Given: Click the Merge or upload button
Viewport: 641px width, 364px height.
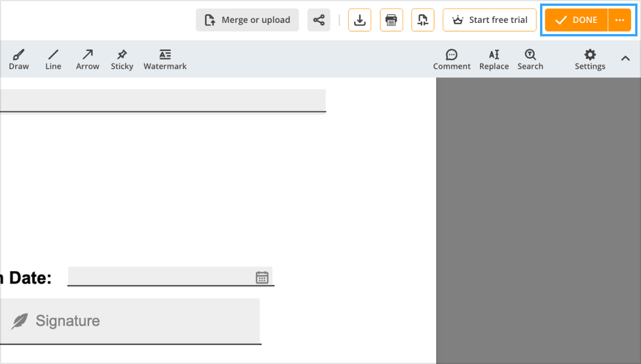Looking at the screenshot, I should pyautogui.click(x=247, y=19).
